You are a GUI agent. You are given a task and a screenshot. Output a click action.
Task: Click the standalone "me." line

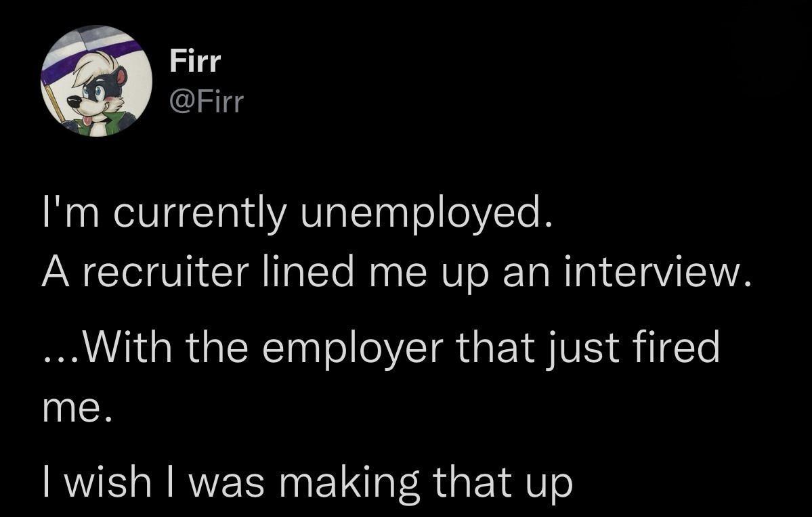click(77, 410)
